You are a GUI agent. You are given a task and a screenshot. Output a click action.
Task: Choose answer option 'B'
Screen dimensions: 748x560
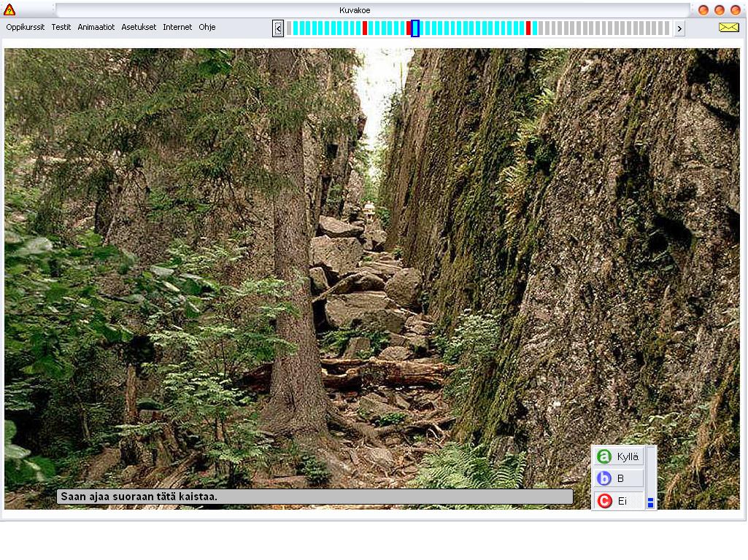[x=618, y=479]
